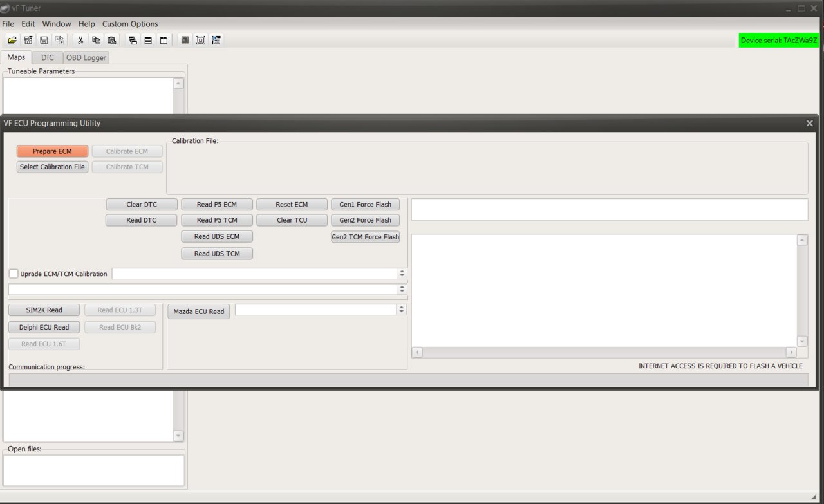The width and height of the screenshot is (824, 504).
Task: Click the table/calculator icon next to open folder
Action: [28, 40]
